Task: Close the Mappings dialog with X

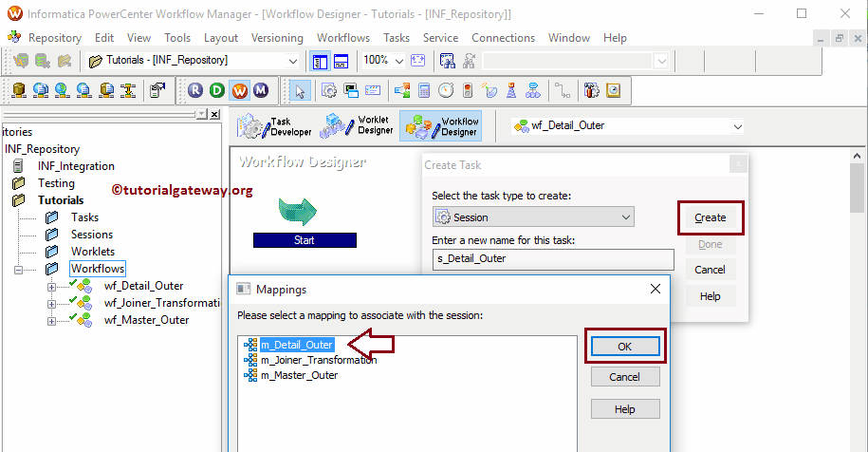Action: (655, 289)
